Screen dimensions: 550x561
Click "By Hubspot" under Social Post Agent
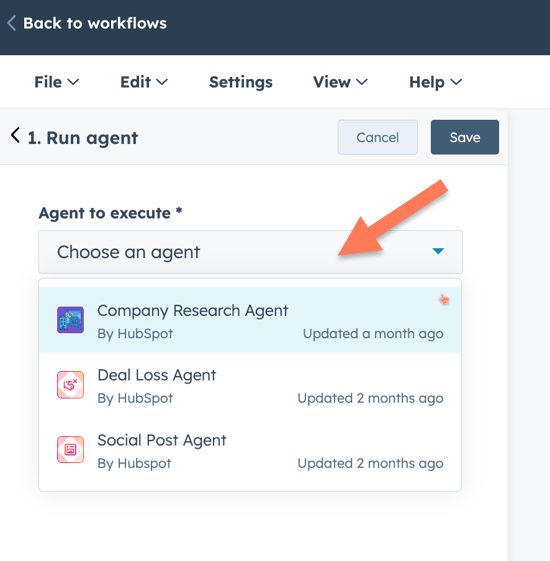(x=135, y=463)
